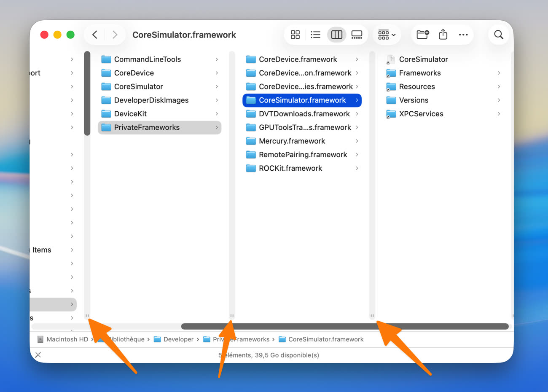Click the CoreSimulator file in last column
548x392 pixels.
click(x=423, y=59)
